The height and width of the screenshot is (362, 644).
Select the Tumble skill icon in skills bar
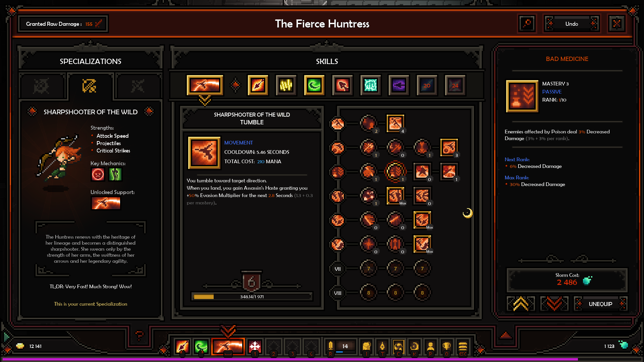[x=205, y=85]
